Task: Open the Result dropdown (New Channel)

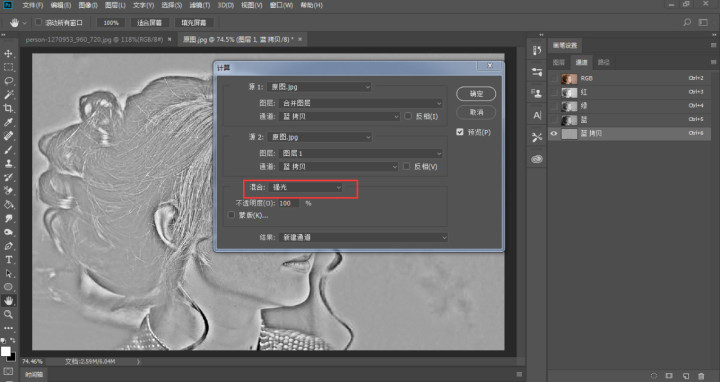Action: [x=363, y=237]
